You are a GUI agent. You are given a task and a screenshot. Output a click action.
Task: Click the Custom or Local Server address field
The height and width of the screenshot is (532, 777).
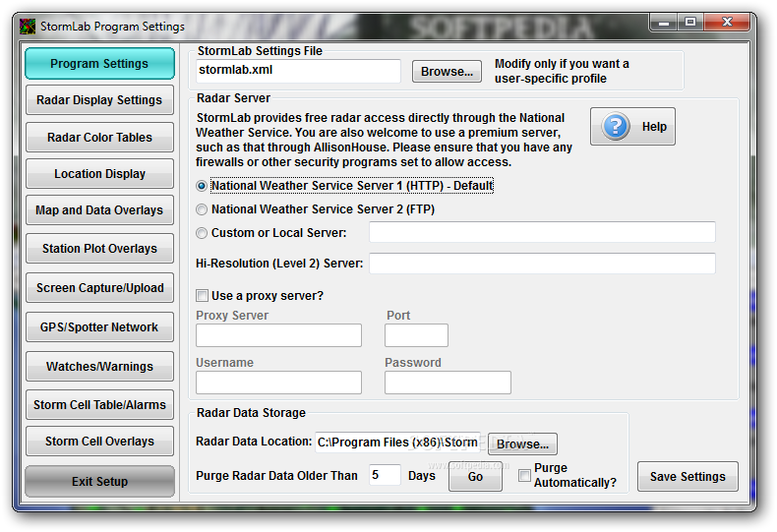[x=542, y=232]
